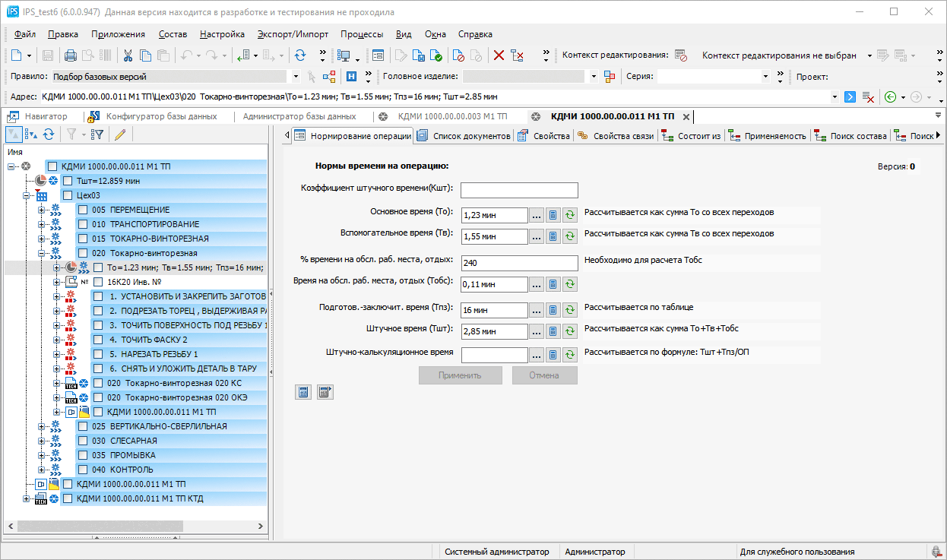Click the scissors Cut icon in toolbar
This screenshot has height=560, width=947.
click(128, 55)
